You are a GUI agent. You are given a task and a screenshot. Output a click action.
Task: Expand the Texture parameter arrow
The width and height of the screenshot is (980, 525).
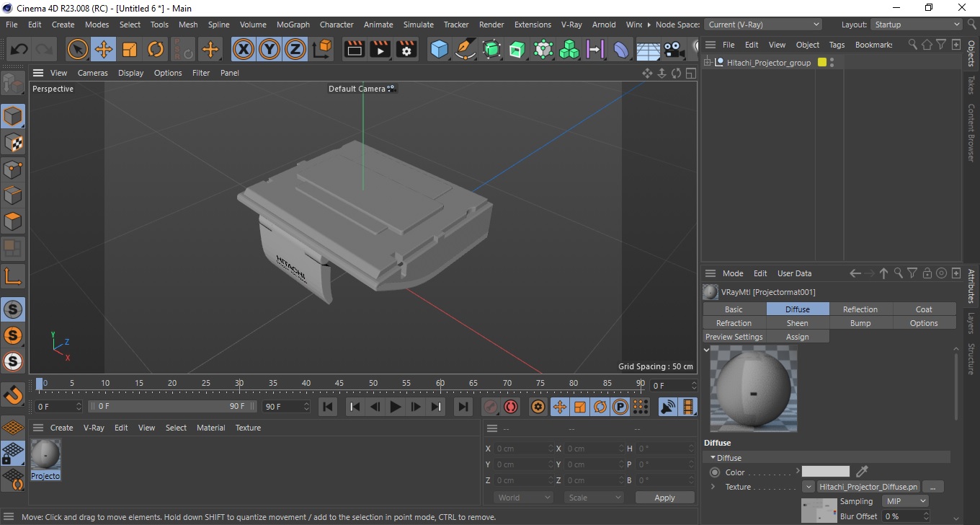(x=713, y=487)
